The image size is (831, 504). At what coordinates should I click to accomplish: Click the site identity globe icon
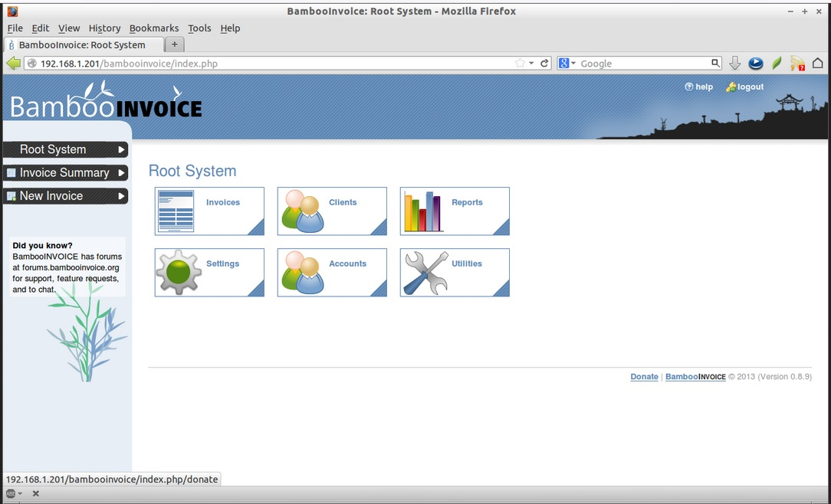coord(32,64)
